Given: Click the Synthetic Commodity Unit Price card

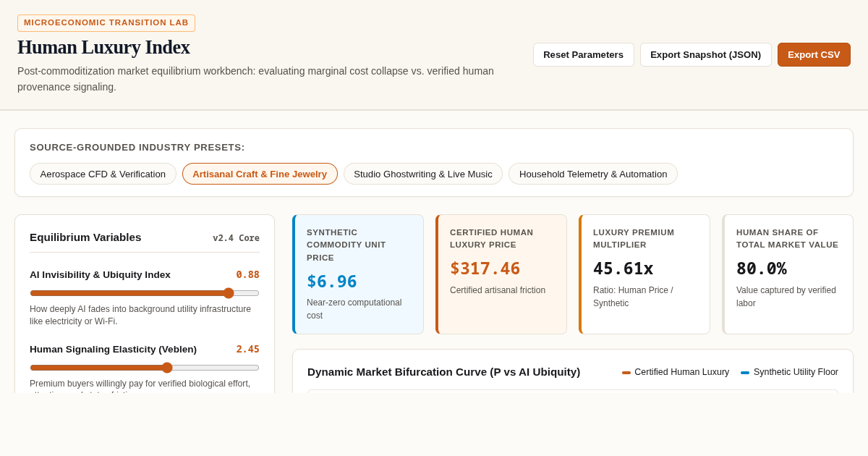Looking at the screenshot, I should pos(358,274).
